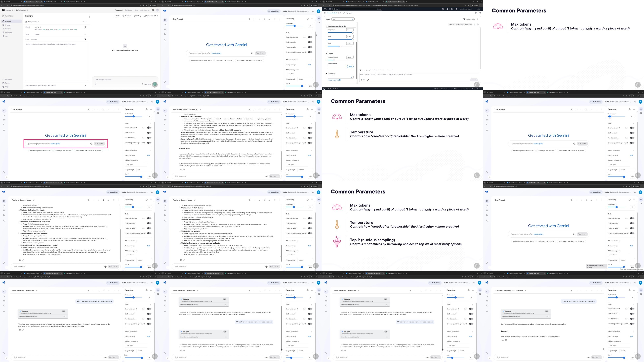Enable Grounding with Google Search in Solar Panel window
Viewport: 644px width, 362px height.
click(x=310, y=143)
